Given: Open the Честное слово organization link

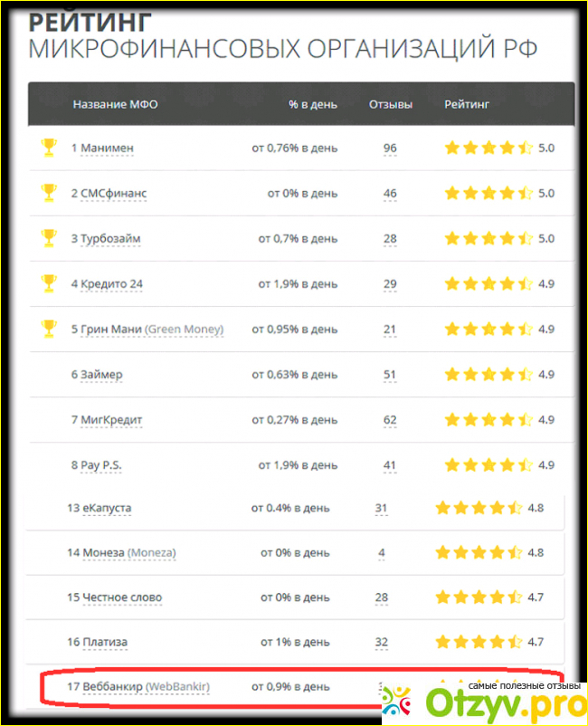Looking at the screenshot, I should pyautogui.click(x=118, y=597).
